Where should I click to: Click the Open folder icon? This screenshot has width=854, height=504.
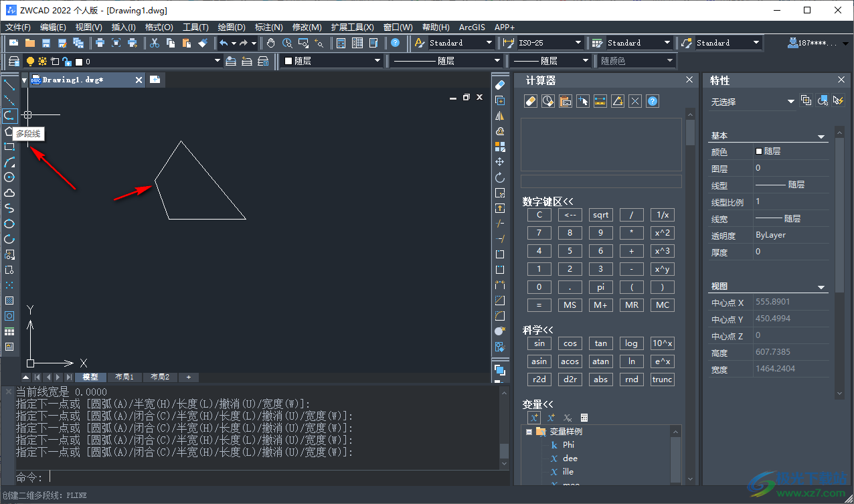30,43
